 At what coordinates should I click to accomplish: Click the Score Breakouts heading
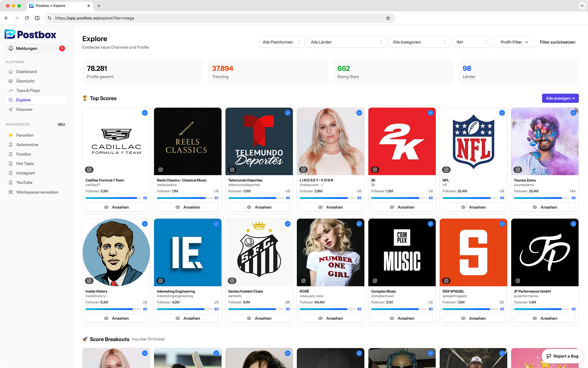point(110,339)
